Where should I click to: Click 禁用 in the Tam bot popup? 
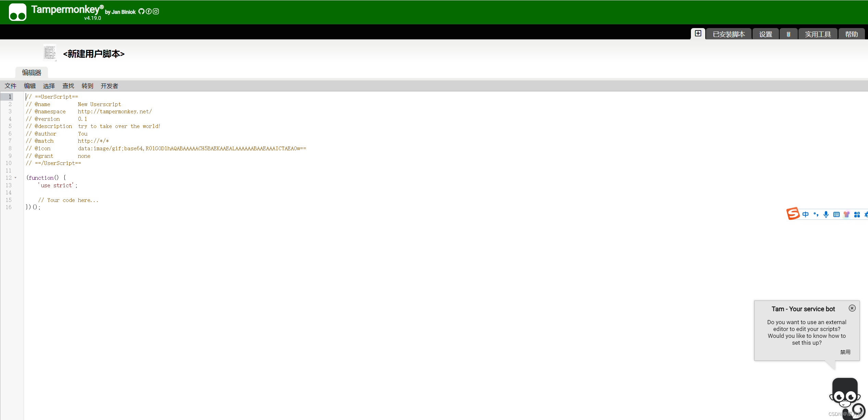coord(845,352)
